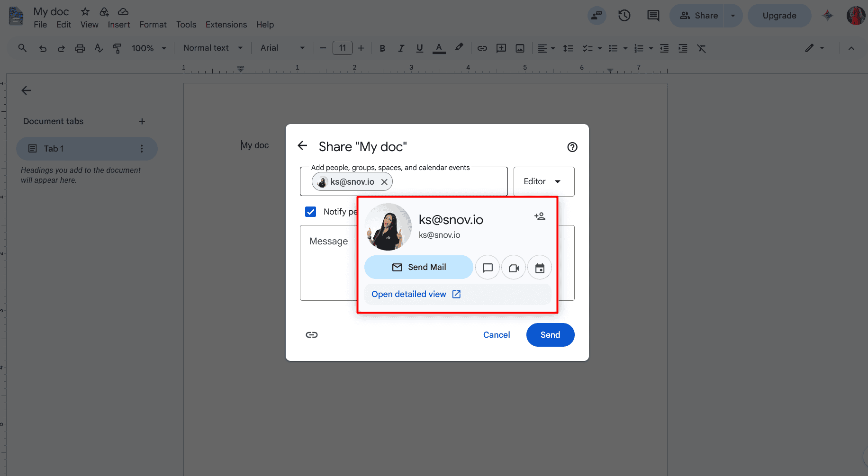Star the My doc document
The image size is (868, 476).
coord(85,11)
